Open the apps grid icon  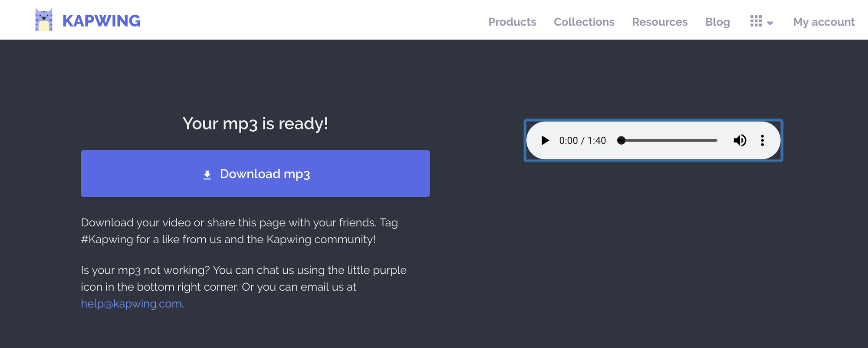[756, 21]
